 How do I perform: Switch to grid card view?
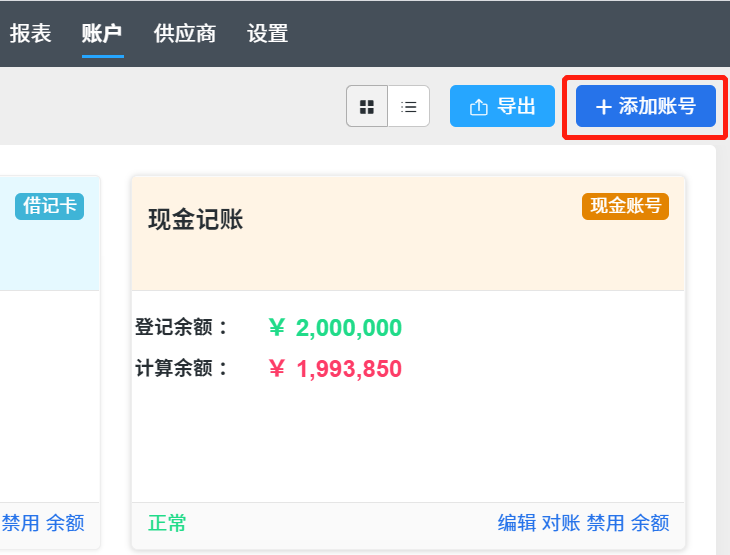tap(367, 106)
